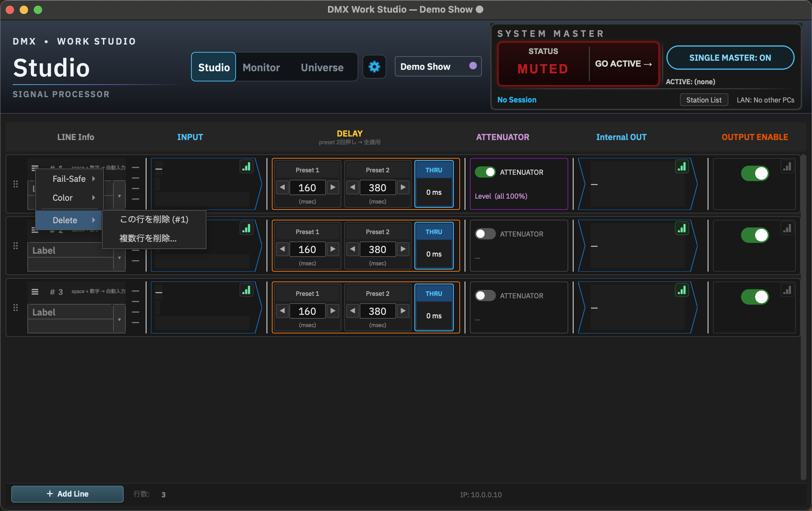Enable the line 2 ATTENUATOR toggle

coord(485,234)
